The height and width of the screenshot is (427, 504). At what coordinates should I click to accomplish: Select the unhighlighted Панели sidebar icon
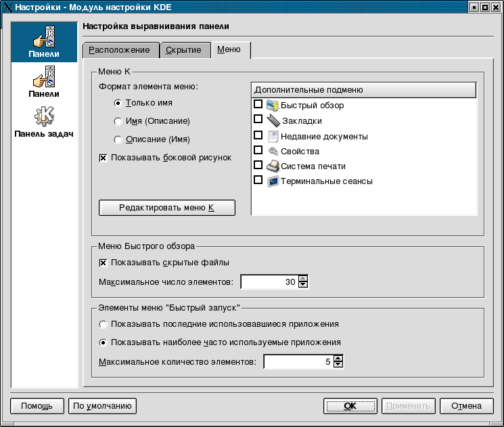click(44, 77)
